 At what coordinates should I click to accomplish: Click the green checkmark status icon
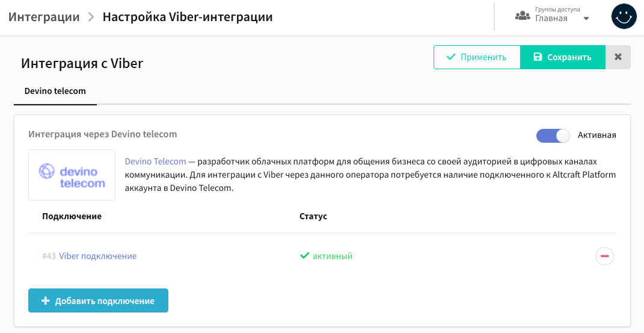tap(304, 256)
